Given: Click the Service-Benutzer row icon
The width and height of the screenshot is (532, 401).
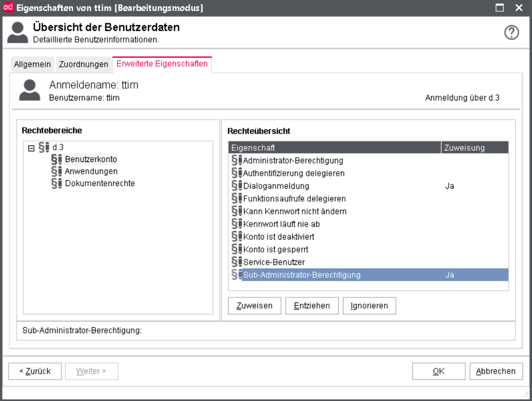Looking at the screenshot, I should tap(237, 263).
